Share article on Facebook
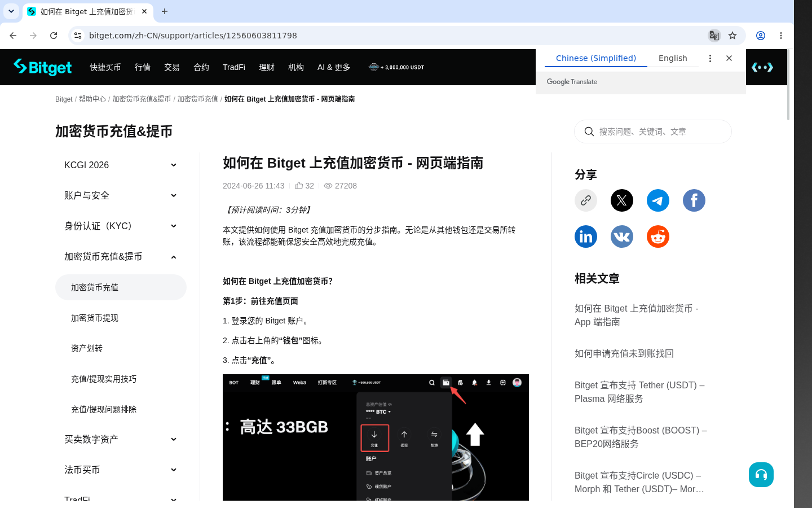This screenshot has width=812, height=508. [694, 200]
